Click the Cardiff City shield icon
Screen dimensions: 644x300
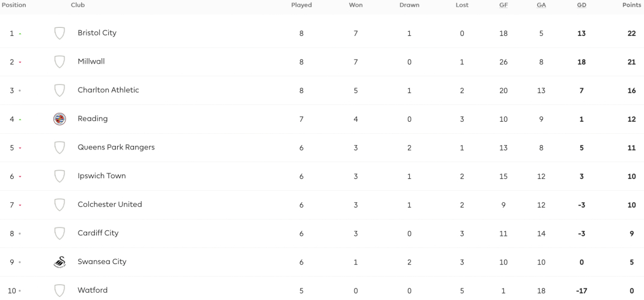(59, 233)
